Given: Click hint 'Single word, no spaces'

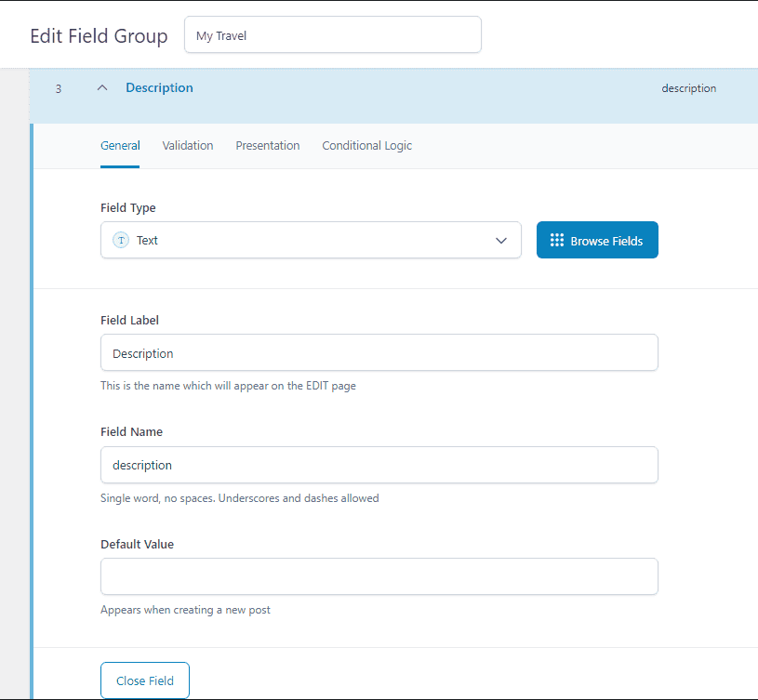Looking at the screenshot, I should pyautogui.click(x=240, y=498).
